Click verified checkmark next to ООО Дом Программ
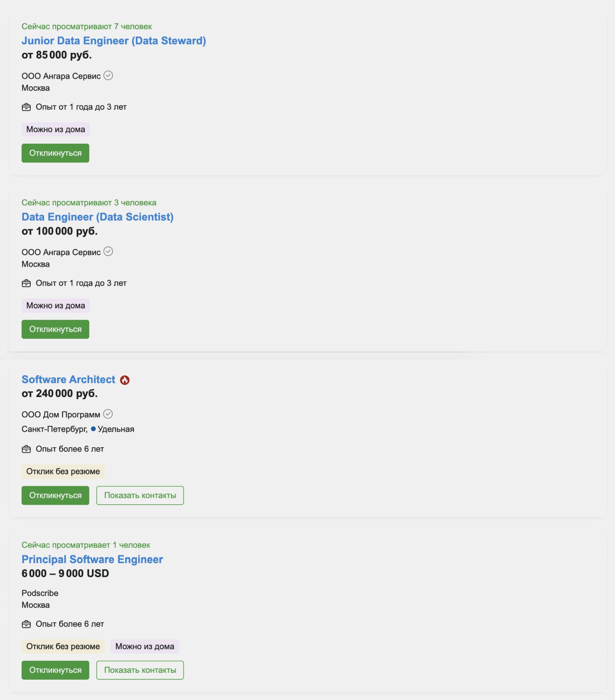Image resolution: width=615 pixels, height=700 pixels. pyautogui.click(x=108, y=414)
